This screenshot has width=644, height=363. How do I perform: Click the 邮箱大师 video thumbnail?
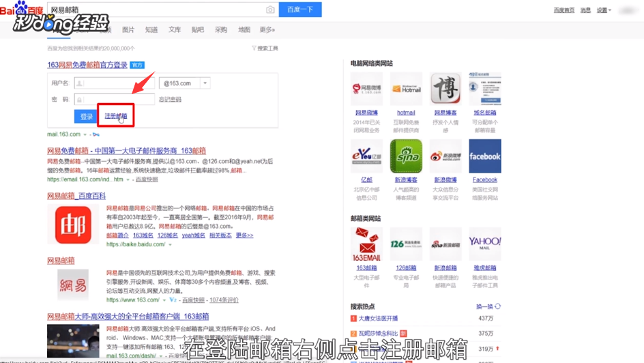click(73, 341)
